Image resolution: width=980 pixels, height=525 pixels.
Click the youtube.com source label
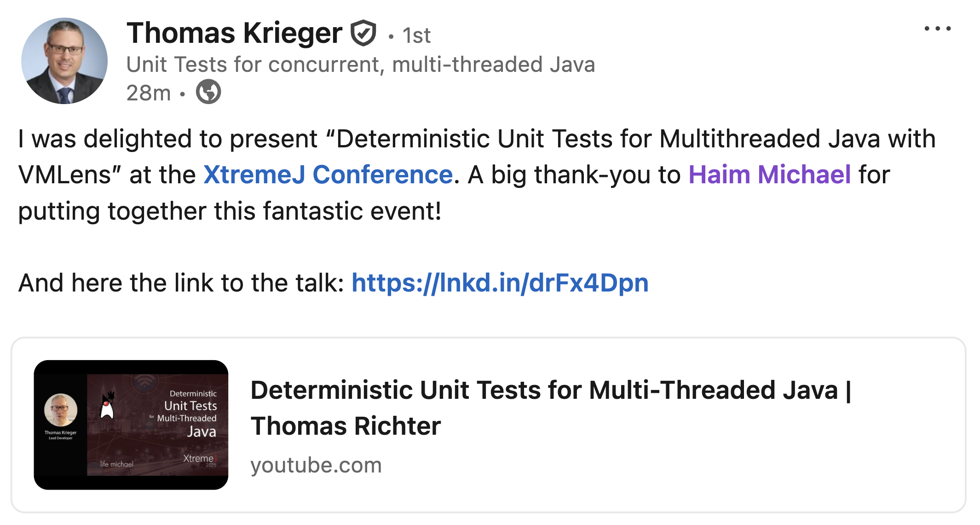point(316,465)
